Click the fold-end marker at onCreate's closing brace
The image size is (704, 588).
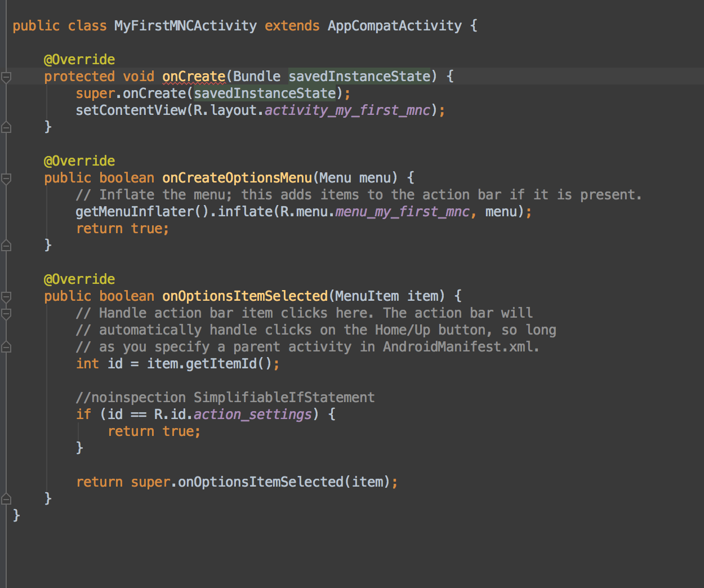point(6,127)
